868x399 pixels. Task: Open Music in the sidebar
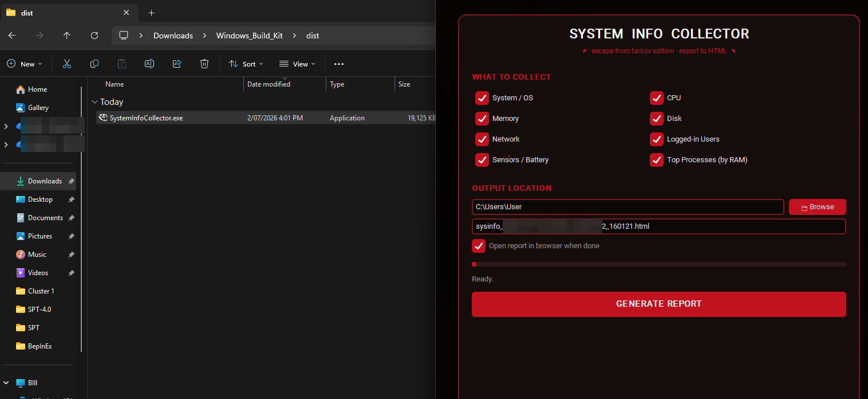[37, 255]
